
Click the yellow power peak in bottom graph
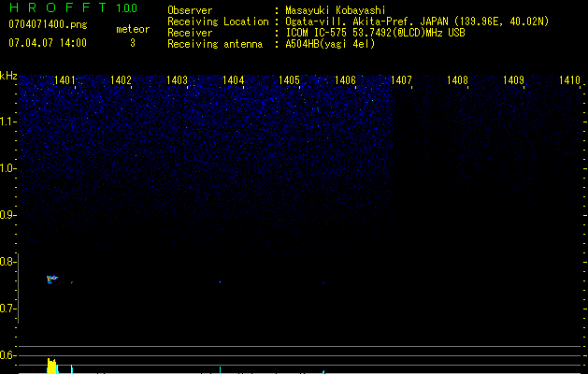tap(52, 366)
